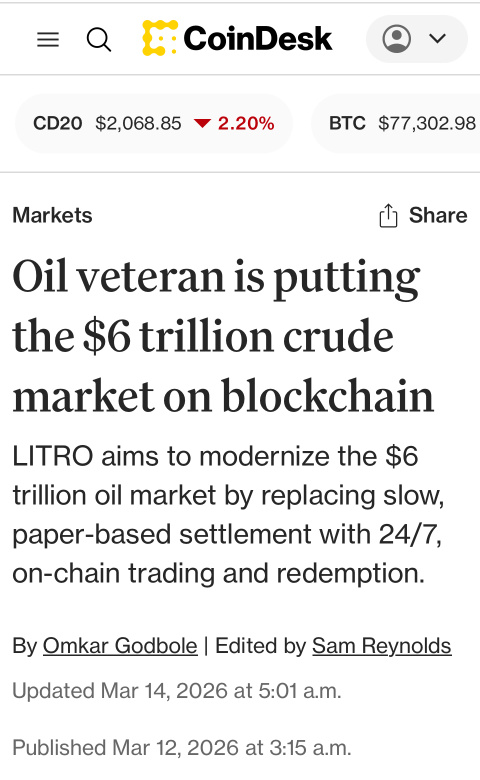Click the Published Mar 12 timestamp
This screenshot has height=780, width=480.
tap(182, 748)
